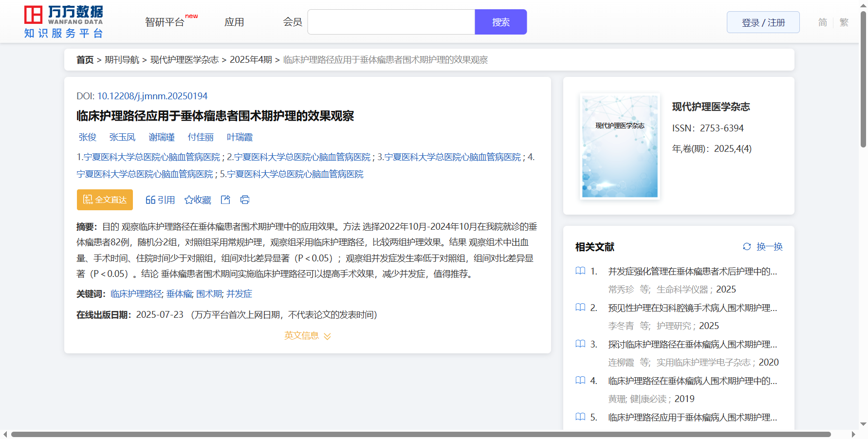Image resolution: width=868 pixels, height=439 pixels.
Task: Click the 引用 quote button
Action: 160,200
